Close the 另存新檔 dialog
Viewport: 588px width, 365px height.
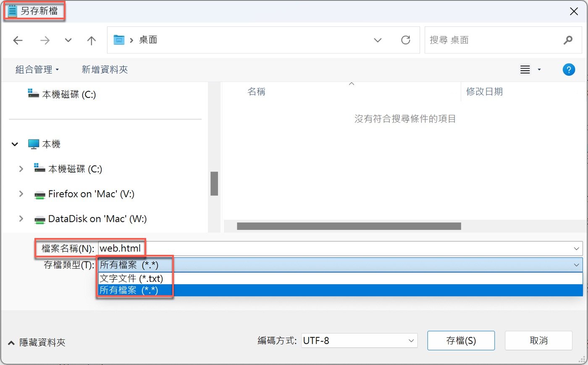tap(574, 12)
